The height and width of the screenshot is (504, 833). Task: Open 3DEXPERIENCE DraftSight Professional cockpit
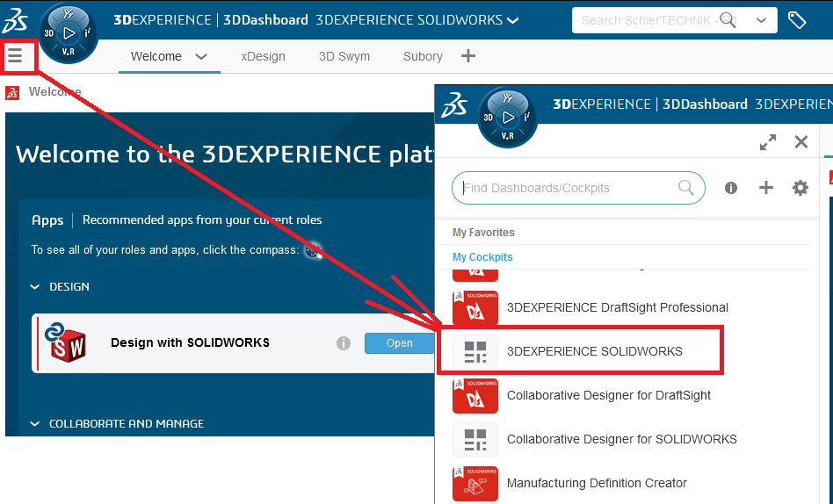tap(618, 307)
